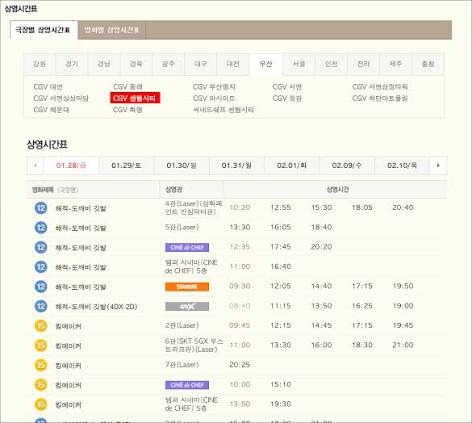472x423 pixels.
Task: Click the purple CINE de CHEF badge in the 킹메이커 row
Action: pos(187,385)
